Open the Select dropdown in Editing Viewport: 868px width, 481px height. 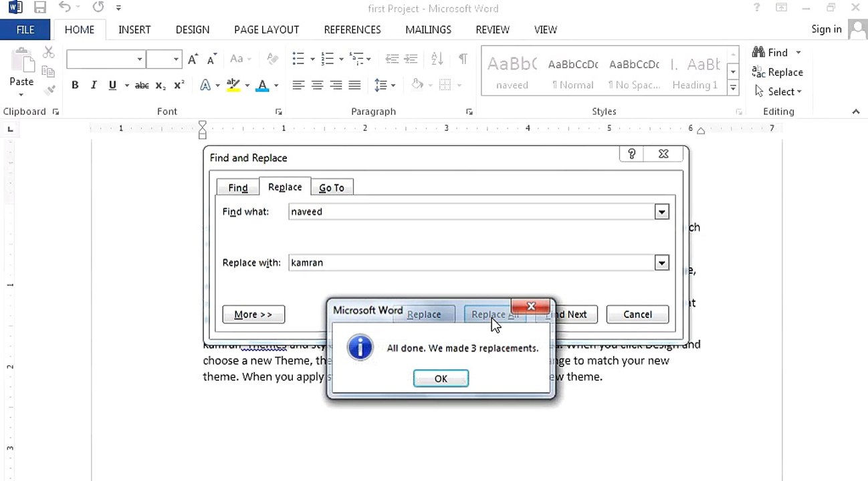778,92
